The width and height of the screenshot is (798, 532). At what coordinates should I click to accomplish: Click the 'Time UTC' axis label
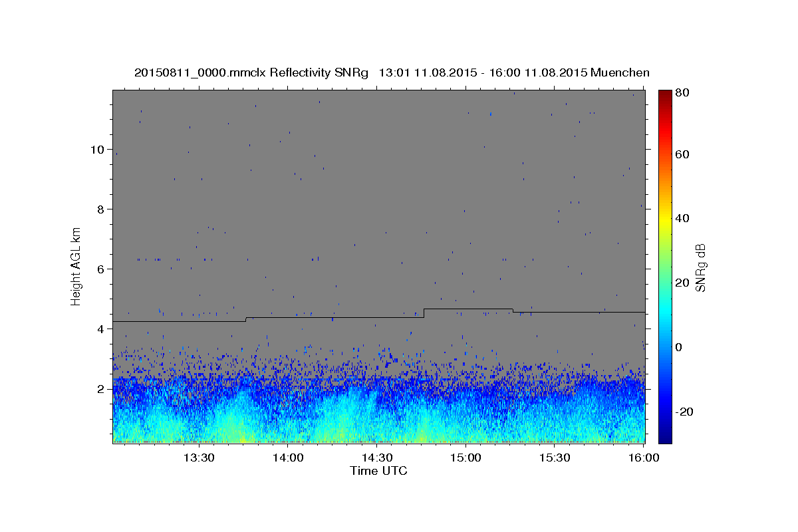(x=378, y=471)
